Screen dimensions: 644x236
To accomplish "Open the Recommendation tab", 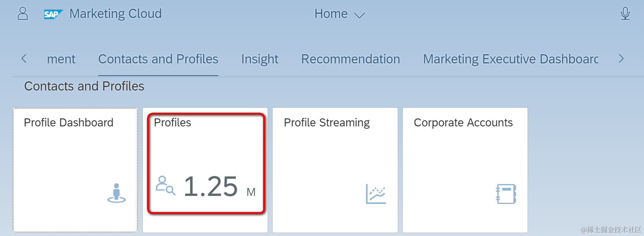I will pyautogui.click(x=350, y=59).
